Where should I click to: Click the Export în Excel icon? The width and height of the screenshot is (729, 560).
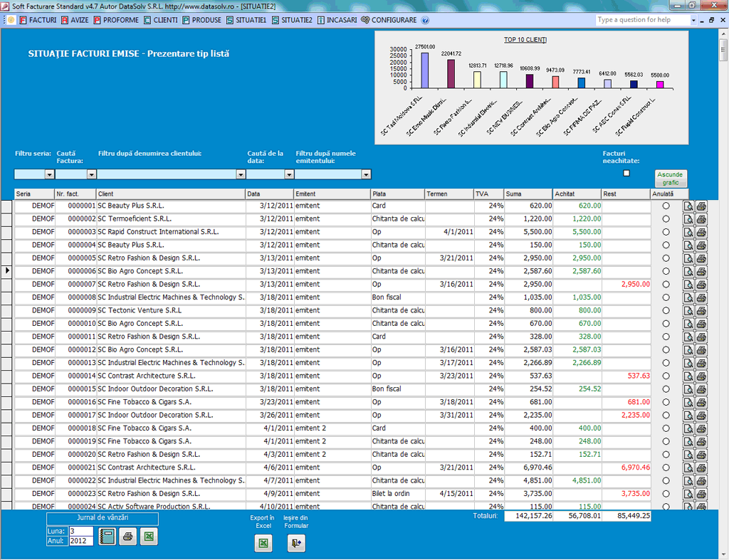coord(263,543)
